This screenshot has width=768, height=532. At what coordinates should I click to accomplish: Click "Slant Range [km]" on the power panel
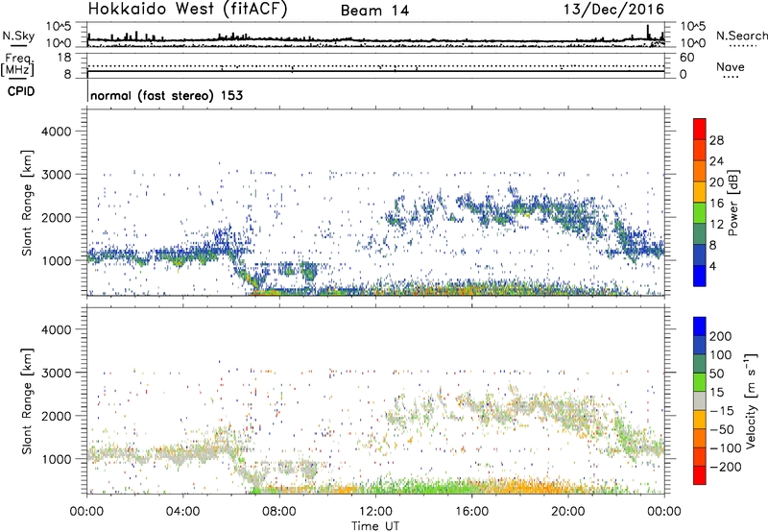pos(27,203)
